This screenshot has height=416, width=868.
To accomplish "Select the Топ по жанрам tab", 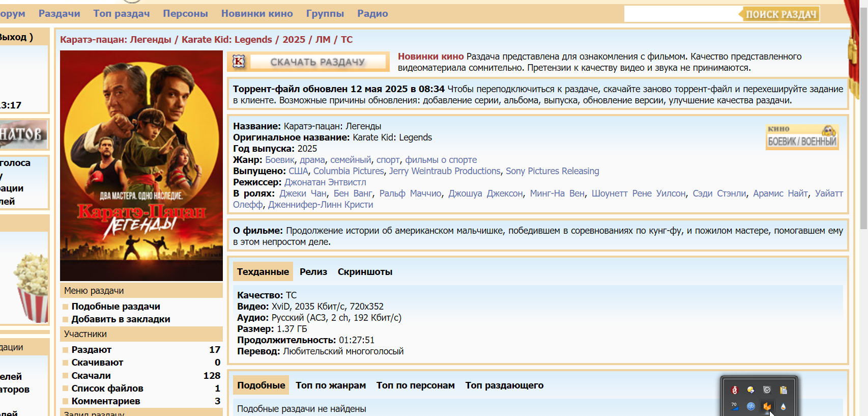I will point(331,385).
